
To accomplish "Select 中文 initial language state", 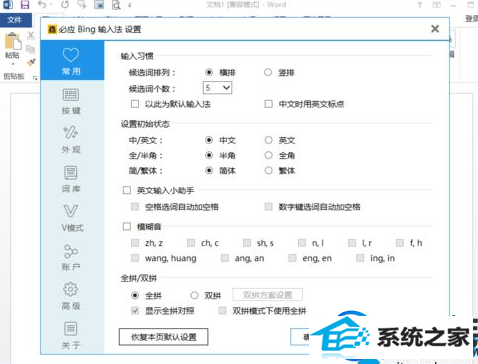I will [x=209, y=140].
